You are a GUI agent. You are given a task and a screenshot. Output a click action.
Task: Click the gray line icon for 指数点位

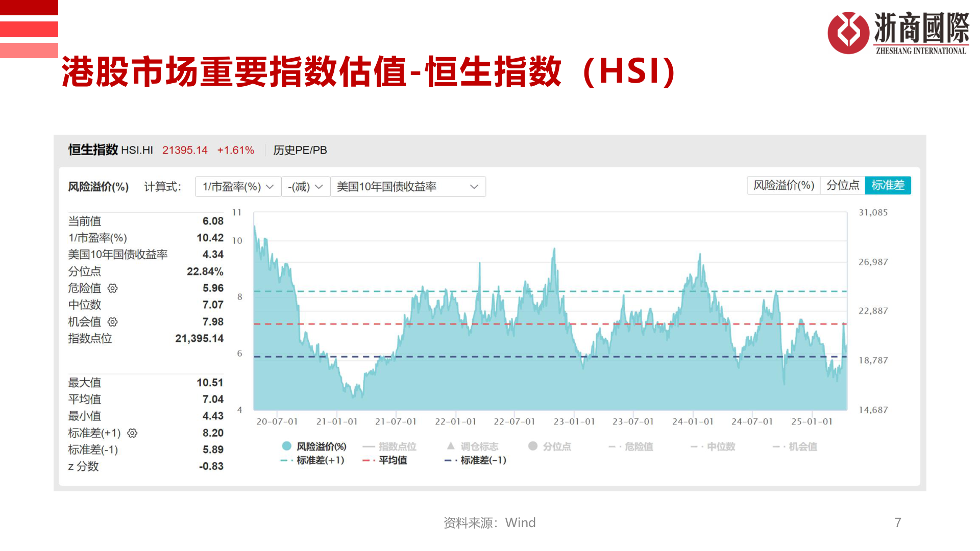coord(369,446)
